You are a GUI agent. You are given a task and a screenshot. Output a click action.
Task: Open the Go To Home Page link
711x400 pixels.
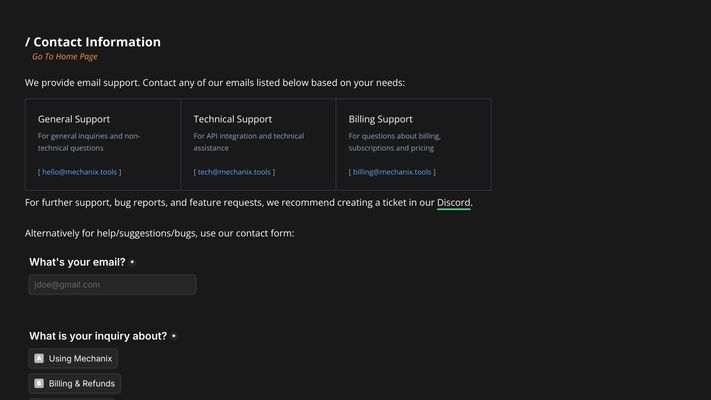coord(65,57)
